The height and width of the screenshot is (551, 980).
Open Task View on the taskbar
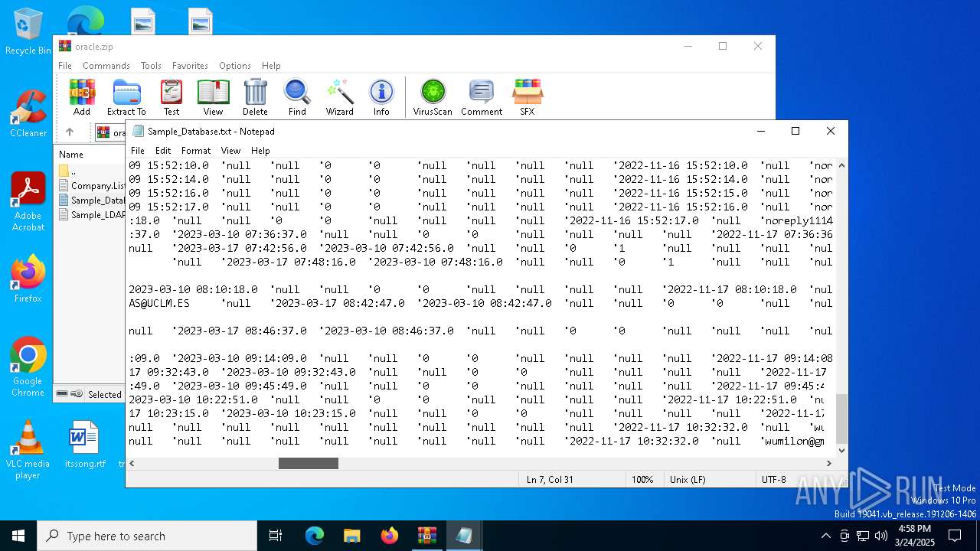click(x=276, y=536)
